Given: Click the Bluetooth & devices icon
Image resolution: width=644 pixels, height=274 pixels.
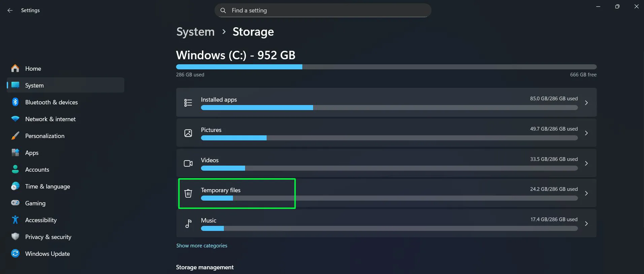Looking at the screenshot, I should point(15,102).
